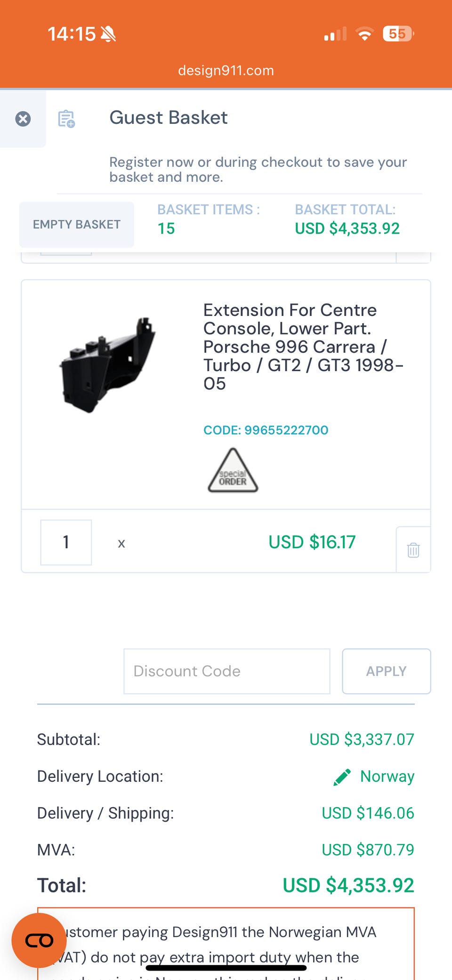
Task: Tap the Special Order triangle badge
Action: coord(233,470)
